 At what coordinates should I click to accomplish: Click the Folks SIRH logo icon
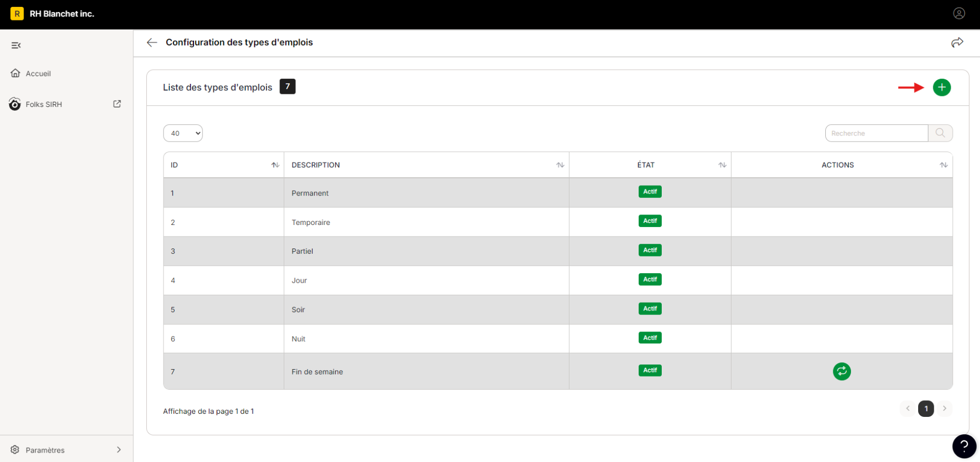(15, 104)
